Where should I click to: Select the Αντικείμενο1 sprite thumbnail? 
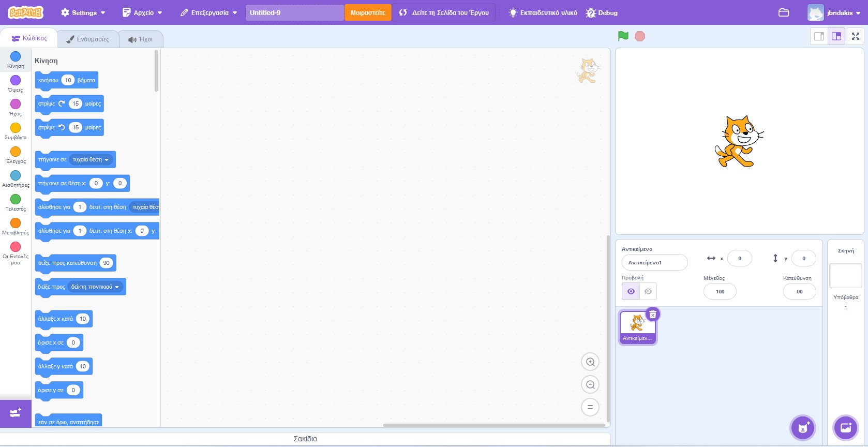point(637,327)
